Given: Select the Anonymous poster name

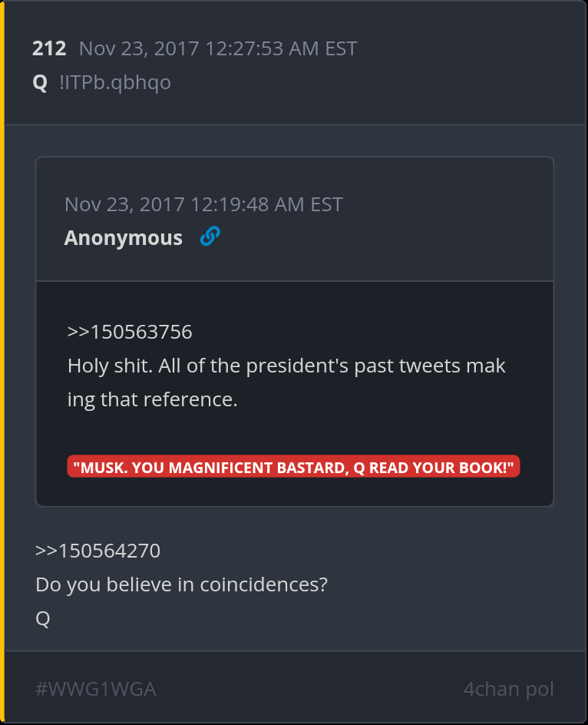Looking at the screenshot, I should pos(124,238).
